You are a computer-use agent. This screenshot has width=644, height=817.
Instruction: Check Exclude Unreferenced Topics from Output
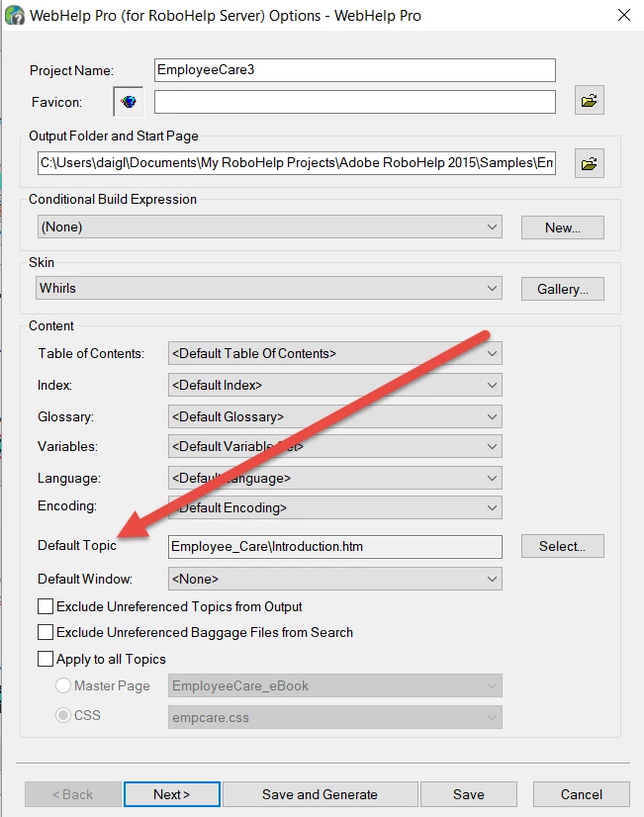(x=46, y=606)
